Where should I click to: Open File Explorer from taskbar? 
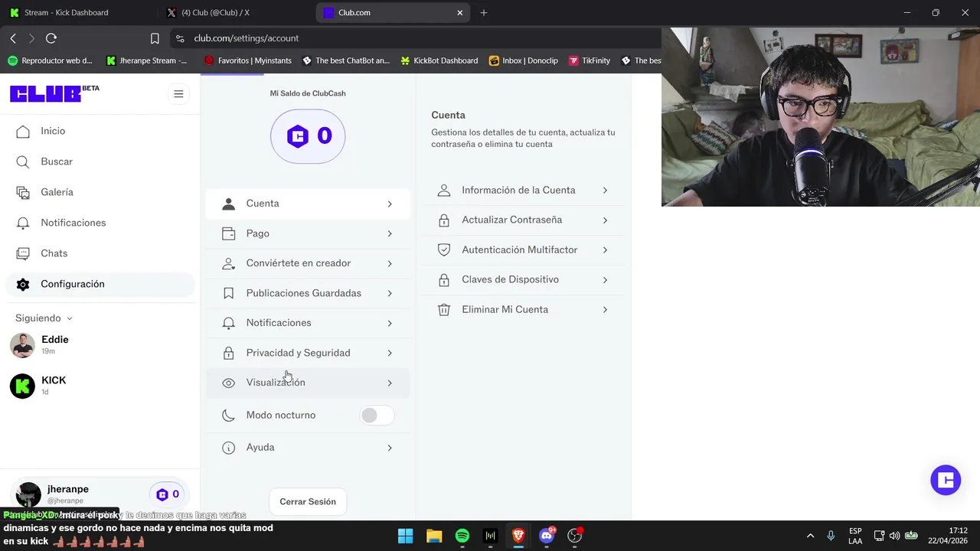click(x=434, y=536)
